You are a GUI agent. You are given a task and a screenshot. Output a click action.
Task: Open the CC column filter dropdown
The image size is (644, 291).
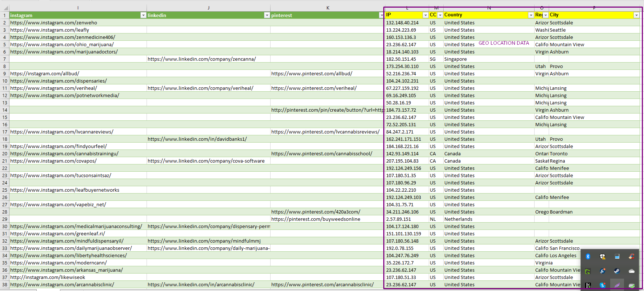point(440,15)
